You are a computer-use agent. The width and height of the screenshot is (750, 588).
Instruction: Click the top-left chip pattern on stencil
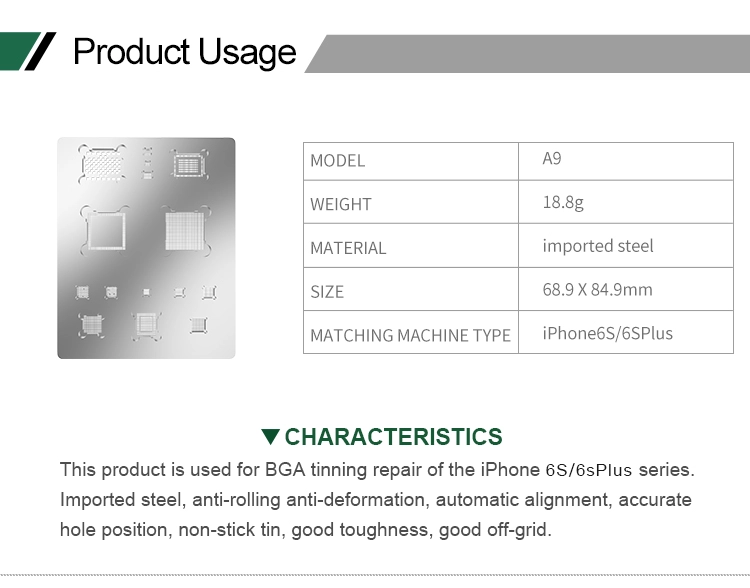click(102, 163)
